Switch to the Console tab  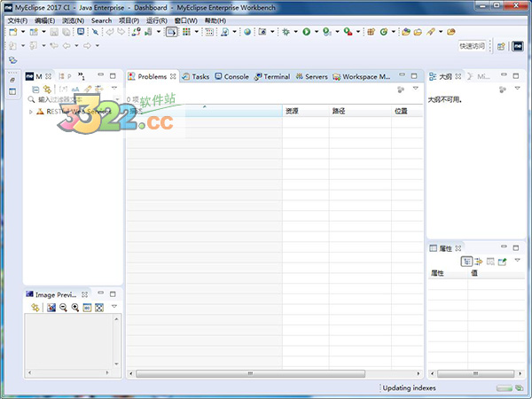(x=231, y=76)
